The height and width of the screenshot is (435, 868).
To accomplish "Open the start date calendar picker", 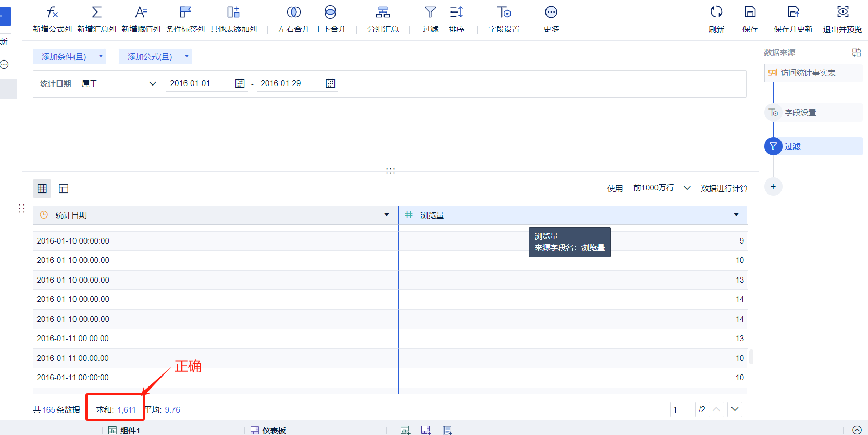I will coord(240,83).
